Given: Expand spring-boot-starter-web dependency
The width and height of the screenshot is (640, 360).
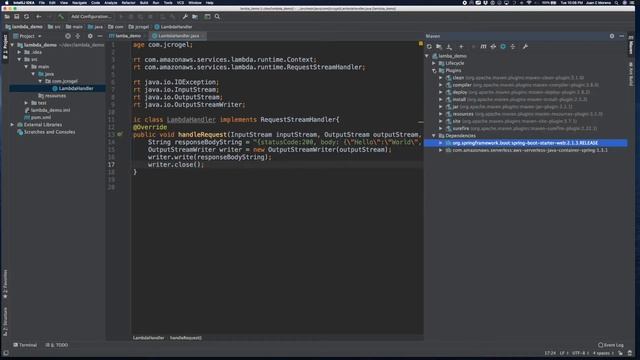Looking at the screenshot, I should point(441,143).
